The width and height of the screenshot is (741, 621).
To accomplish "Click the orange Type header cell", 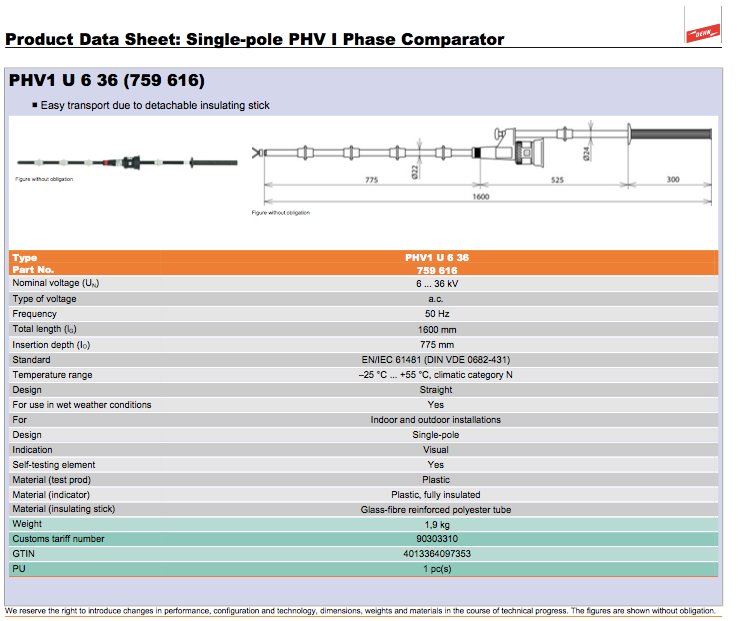I will [x=25, y=258].
